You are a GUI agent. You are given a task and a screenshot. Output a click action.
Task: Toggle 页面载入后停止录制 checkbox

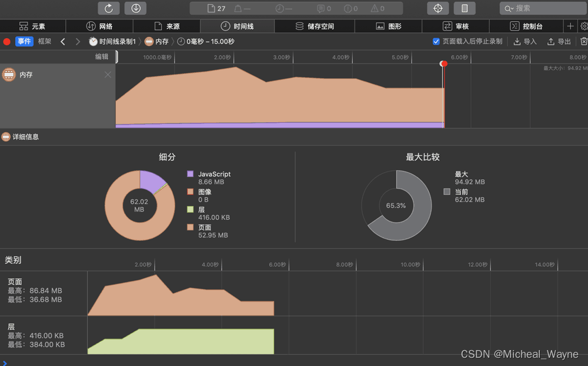(436, 42)
